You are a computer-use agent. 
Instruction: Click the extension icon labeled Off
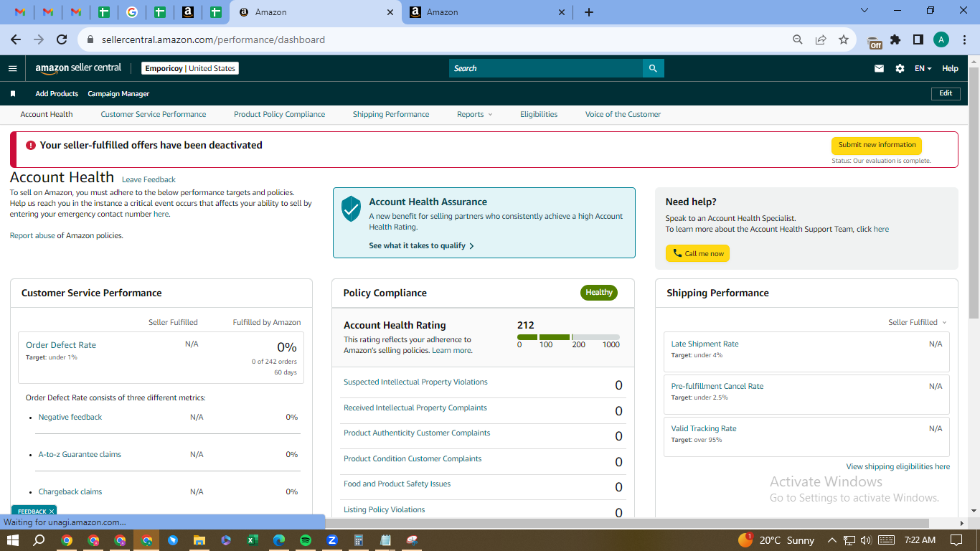click(x=875, y=41)
